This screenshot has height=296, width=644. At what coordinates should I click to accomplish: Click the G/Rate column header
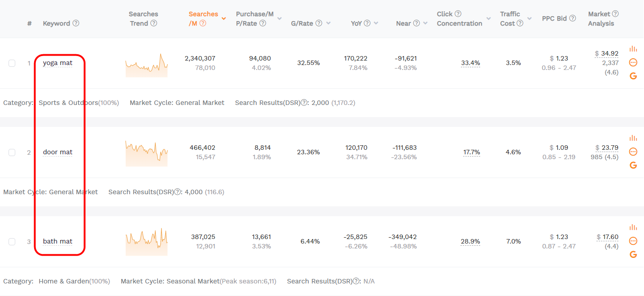point(302,23)
